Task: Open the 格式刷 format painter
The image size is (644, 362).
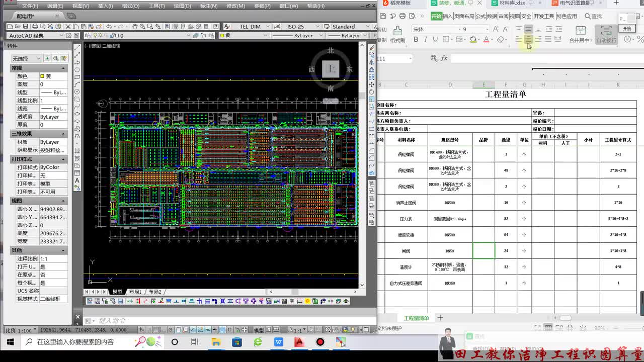Action: (x=397, y=35)
